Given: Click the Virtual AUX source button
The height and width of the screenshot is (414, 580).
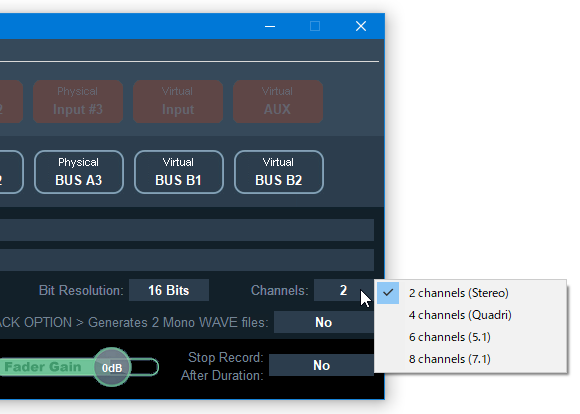Looking at the screenshot, I should click(277, 101).
